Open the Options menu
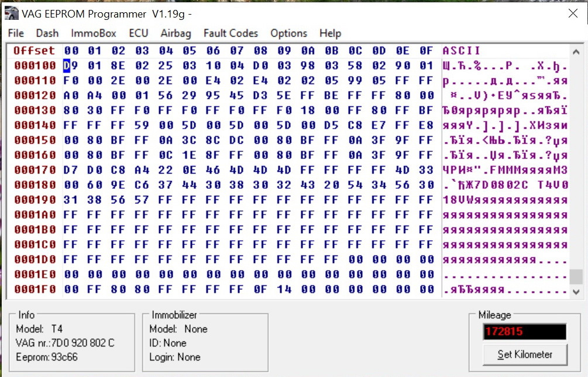Screen dimensions: 588x377 (x=288, y=33)
